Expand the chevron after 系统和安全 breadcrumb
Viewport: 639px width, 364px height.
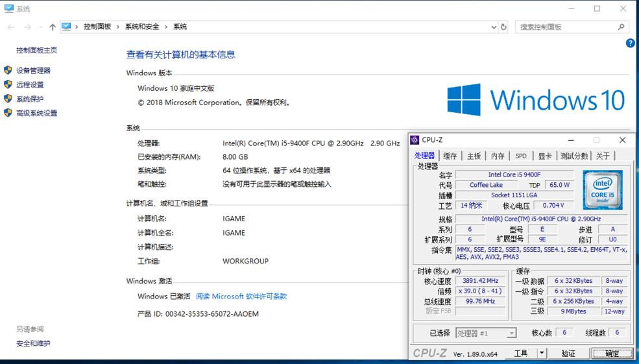click(166, 27)
